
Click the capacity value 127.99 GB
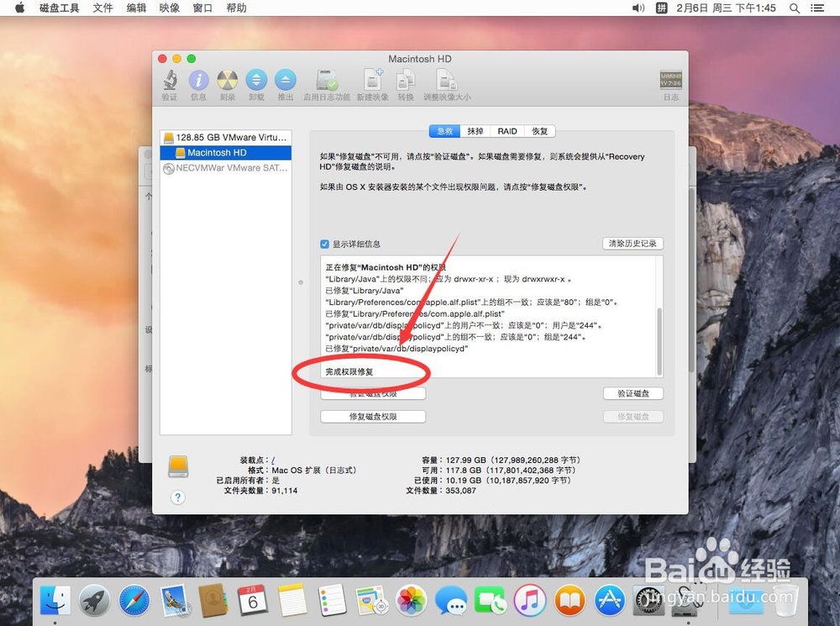click(x=465, y=460)
